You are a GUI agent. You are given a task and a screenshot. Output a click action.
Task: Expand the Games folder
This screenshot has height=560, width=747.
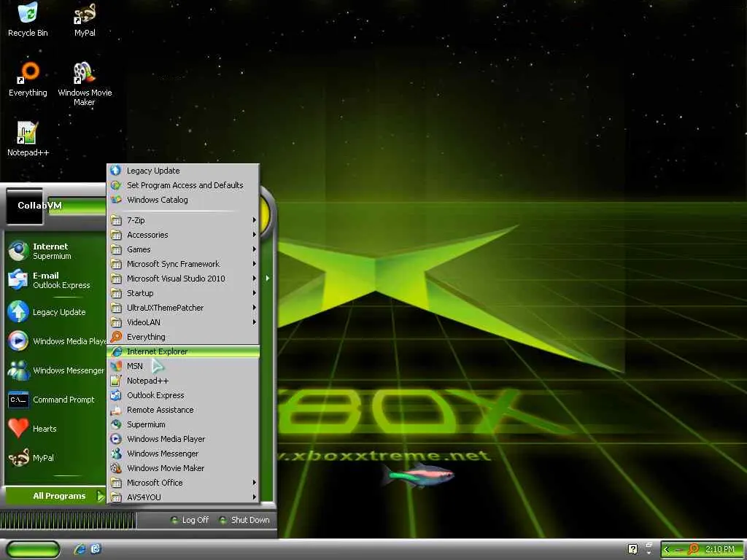183,249
